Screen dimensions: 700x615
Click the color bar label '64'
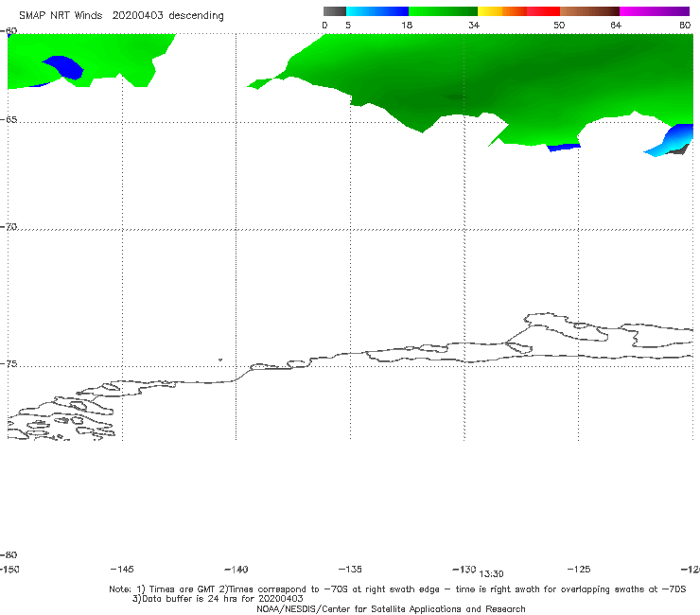616,26
